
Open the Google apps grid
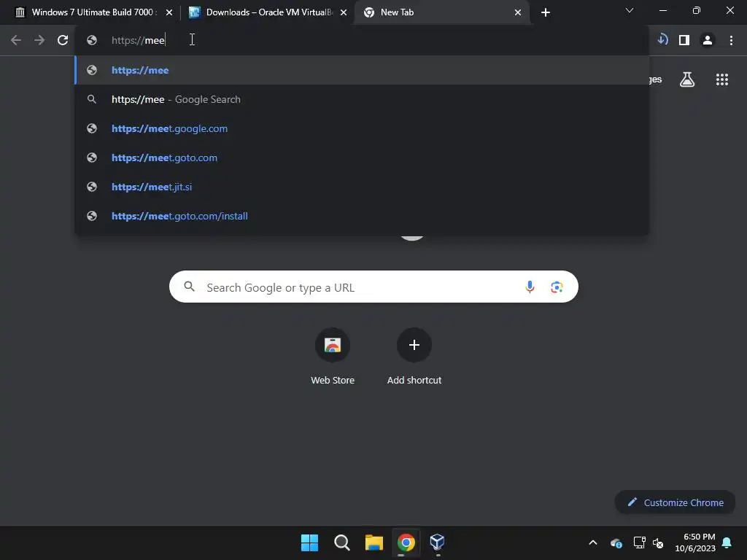(x=722, y=79)
